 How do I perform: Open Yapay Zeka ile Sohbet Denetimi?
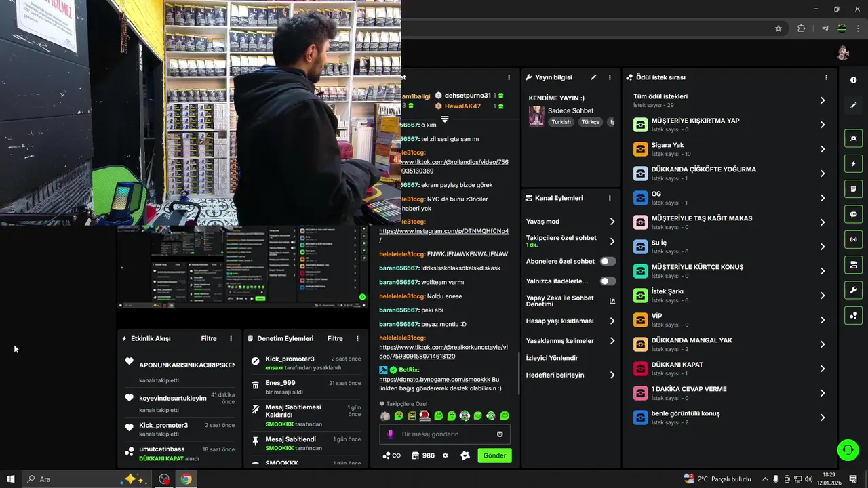pyautogui.click(x=570, y=301)
